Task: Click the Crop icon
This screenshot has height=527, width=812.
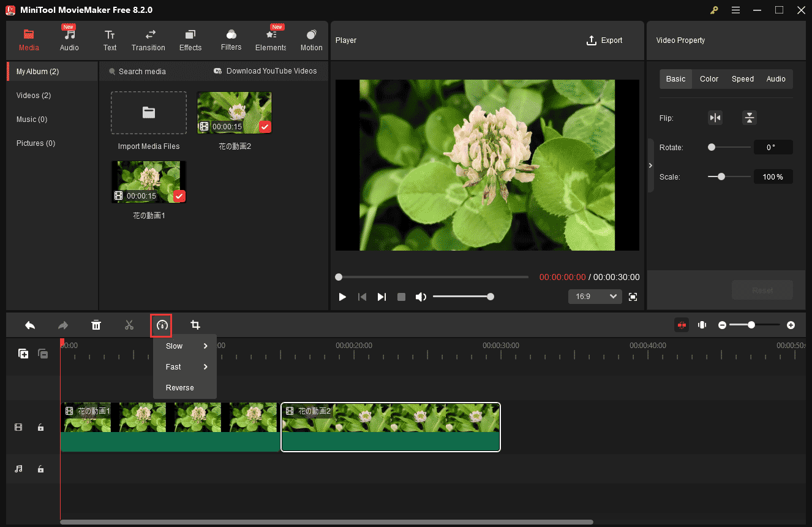Action: 195,325
